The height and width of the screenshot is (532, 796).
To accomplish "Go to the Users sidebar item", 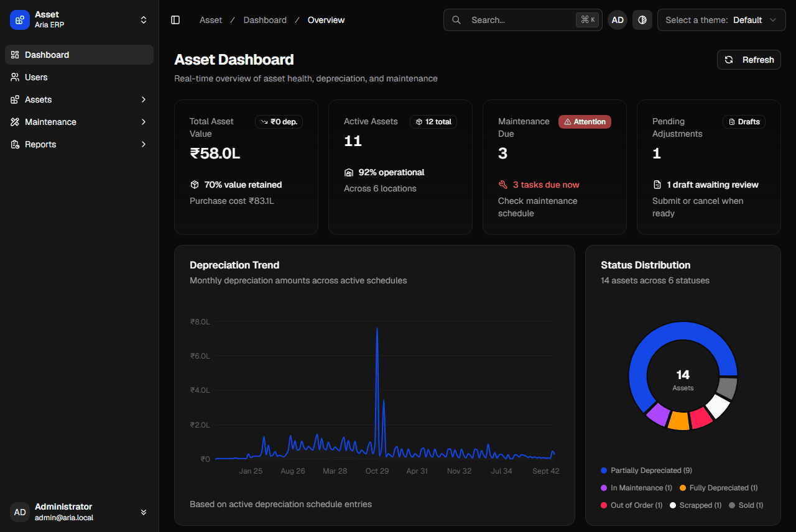I will [79, 77].
